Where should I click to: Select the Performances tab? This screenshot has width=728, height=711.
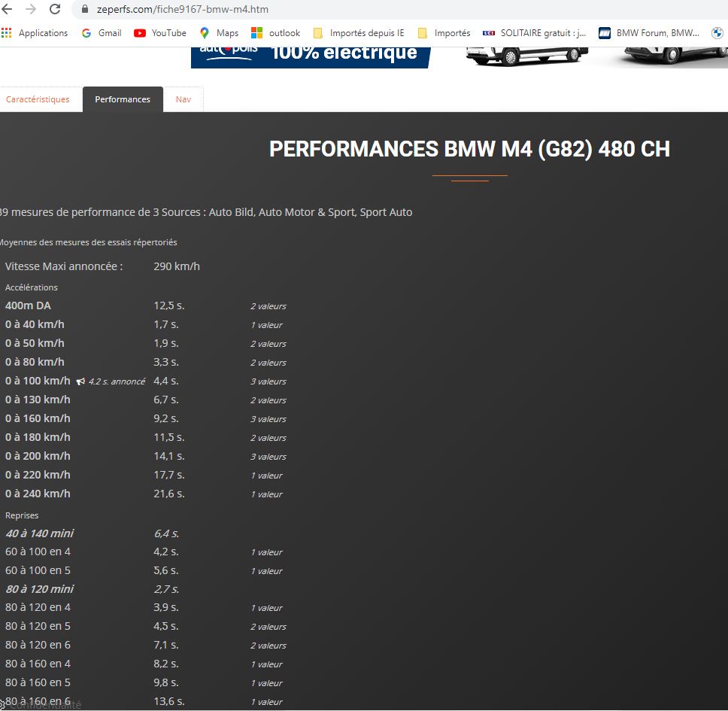pyautogui.click(x=123, y=99)
